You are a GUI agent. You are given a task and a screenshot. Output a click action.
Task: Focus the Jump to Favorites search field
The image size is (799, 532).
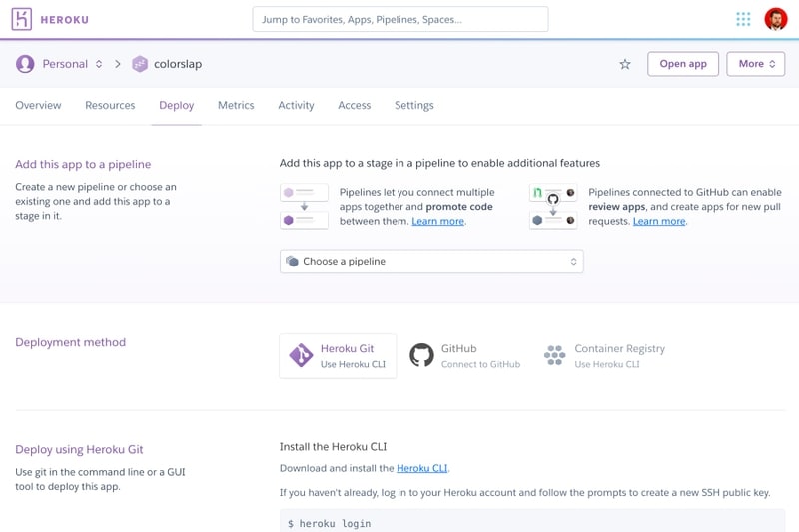coord(400,19)
